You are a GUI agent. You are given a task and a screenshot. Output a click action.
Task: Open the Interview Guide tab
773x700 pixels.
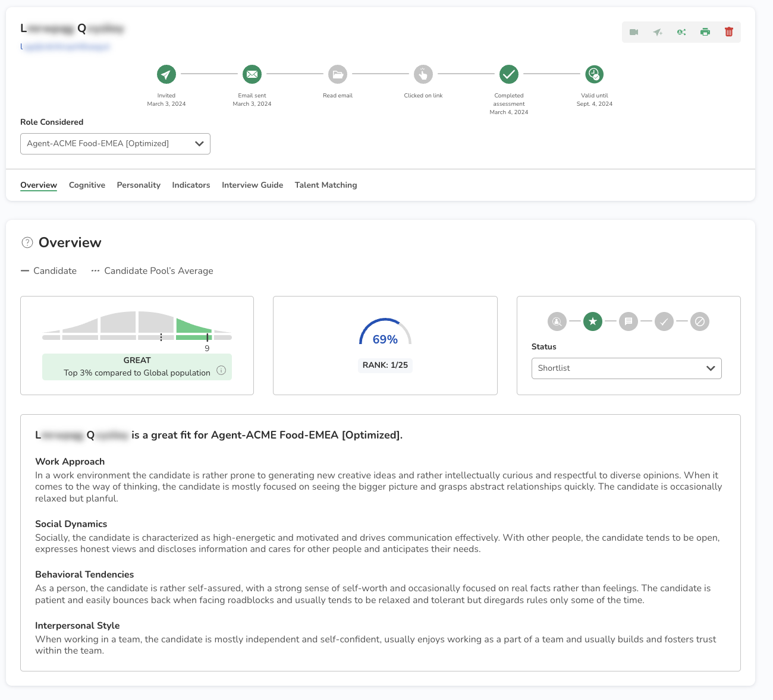[252, 185]
